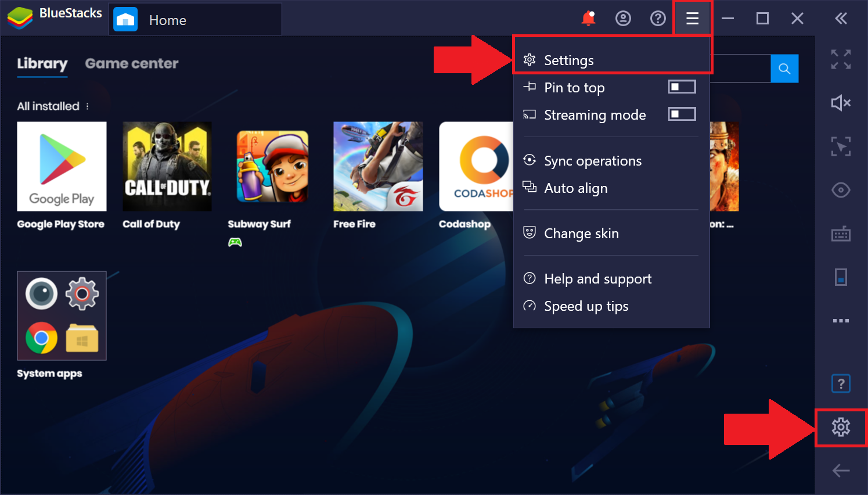Choose Auto align from the menu
Image resolution: width=868 pixels, height=495 pixels.
612,188
